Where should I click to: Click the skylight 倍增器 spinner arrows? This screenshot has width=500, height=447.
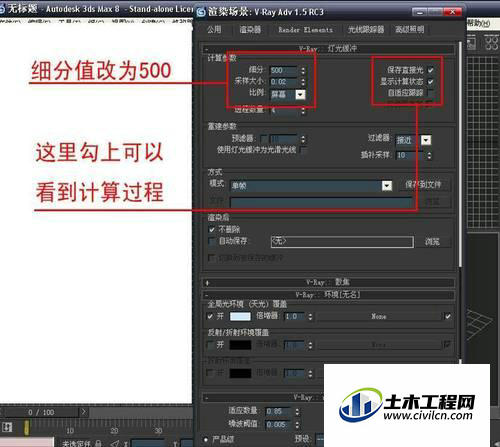click(x=310, y=316)
